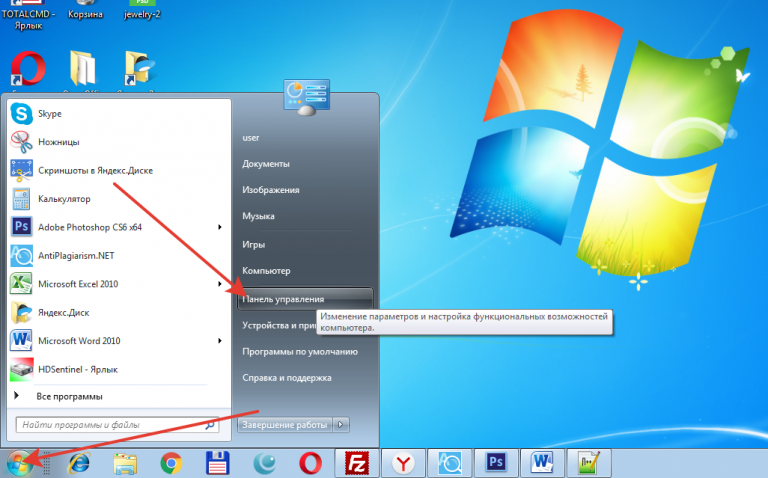Select Корзина desktop label
Image resolution: width=768 pixels, height=478 pixels.
(x=85, y=14)
